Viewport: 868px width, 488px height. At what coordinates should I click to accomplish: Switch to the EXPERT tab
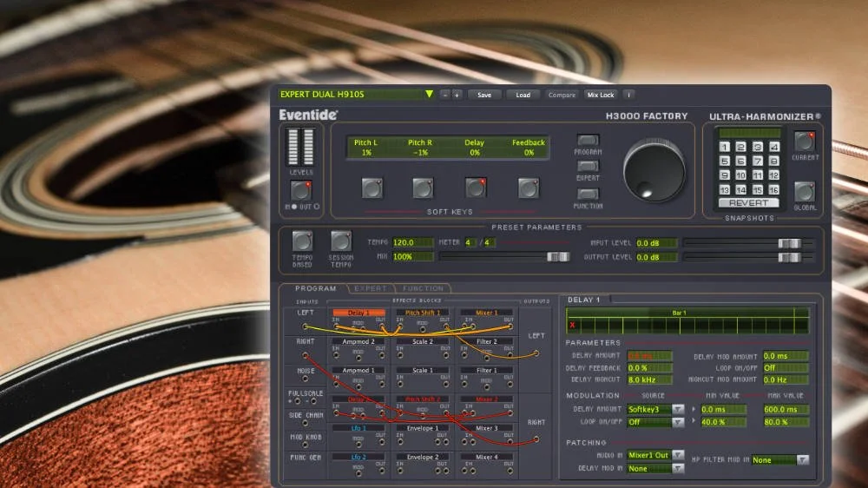[371, 288]
